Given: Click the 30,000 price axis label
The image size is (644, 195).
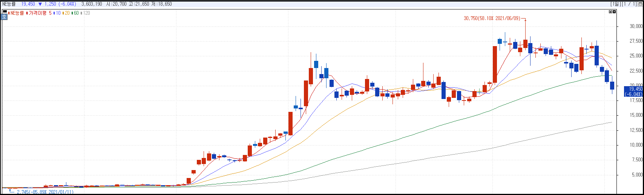Looking at the screenshot, I should point(636,26).
